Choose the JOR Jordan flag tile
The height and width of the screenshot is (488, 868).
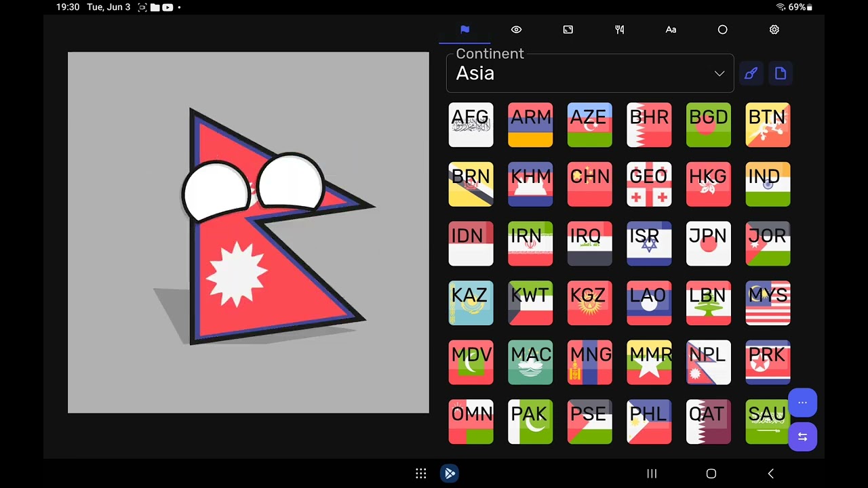[x=768, y=243]
